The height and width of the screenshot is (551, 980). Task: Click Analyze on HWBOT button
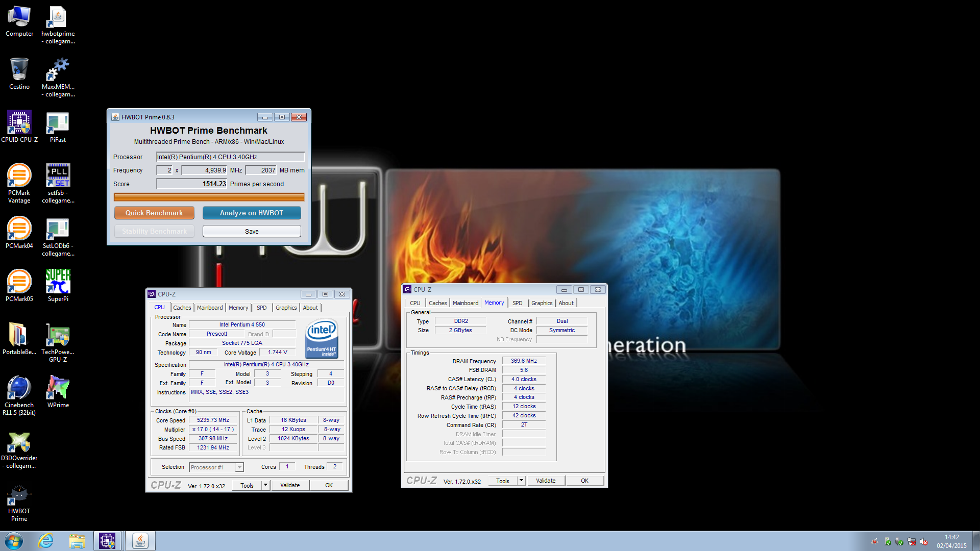[x=252, y=213]
